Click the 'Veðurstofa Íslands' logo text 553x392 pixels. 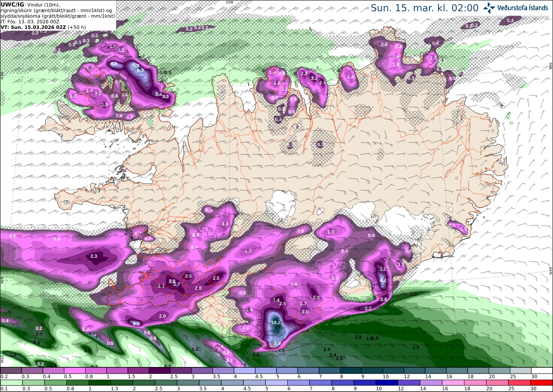click(523, 8)
